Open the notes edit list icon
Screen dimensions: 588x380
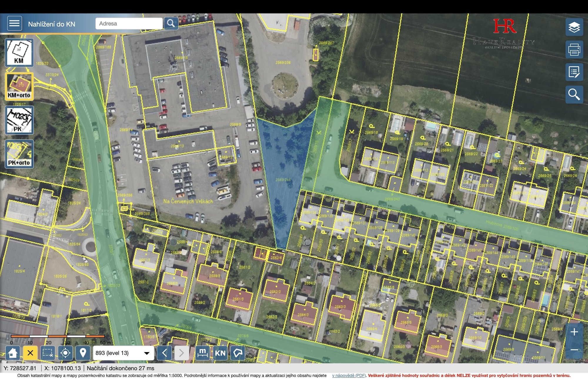click(x=574, y=72)
